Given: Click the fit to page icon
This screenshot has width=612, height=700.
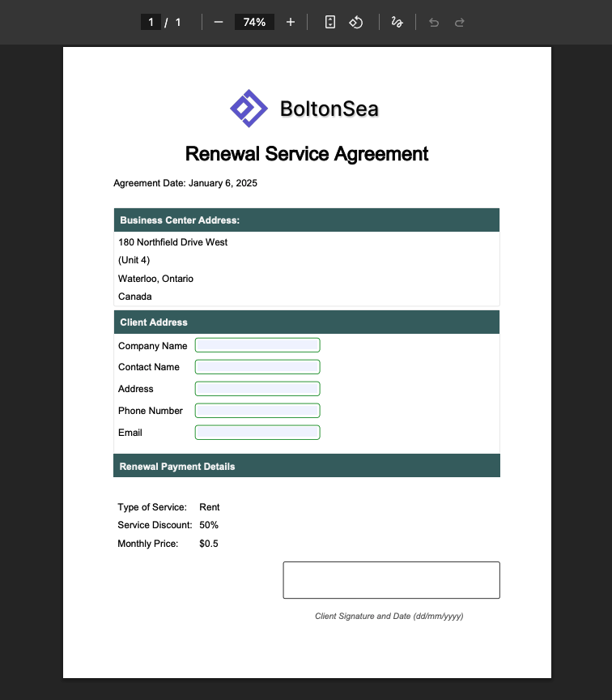Looking at the screenshot, I should (x=330, y=22).
